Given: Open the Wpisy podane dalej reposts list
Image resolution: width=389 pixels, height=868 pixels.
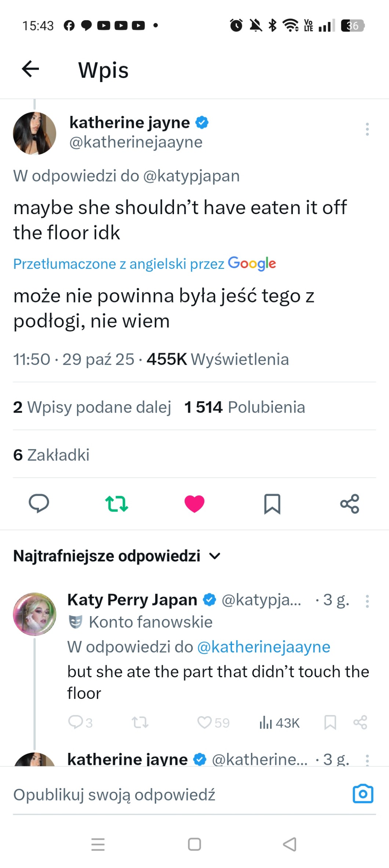Looking at the screenshot, I should 92,407.
